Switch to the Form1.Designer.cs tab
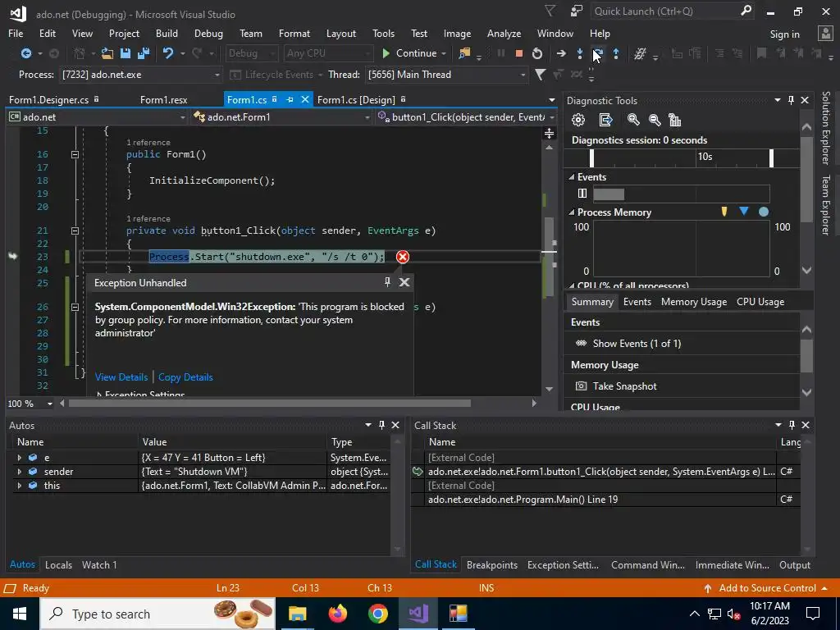Screen dimensions: 840x630 (48, 99)
